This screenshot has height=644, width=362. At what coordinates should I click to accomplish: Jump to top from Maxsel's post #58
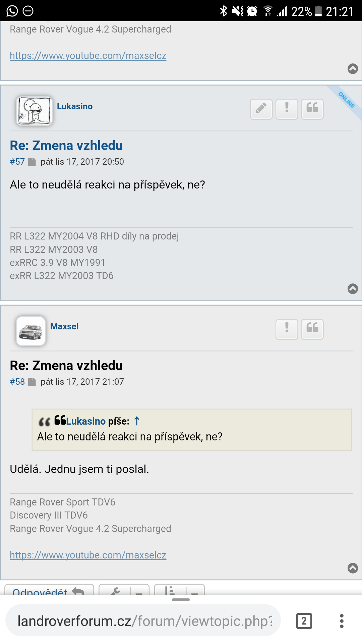pos(353,568)
